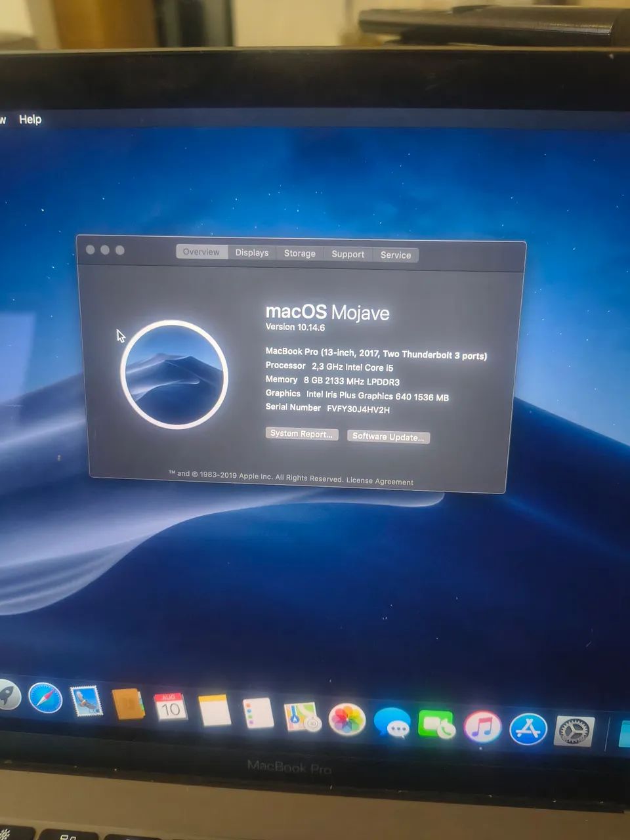Open Launchpad rocket icon in Dock
The height and width of the screenshot is (840, 630).
[8, 696]
